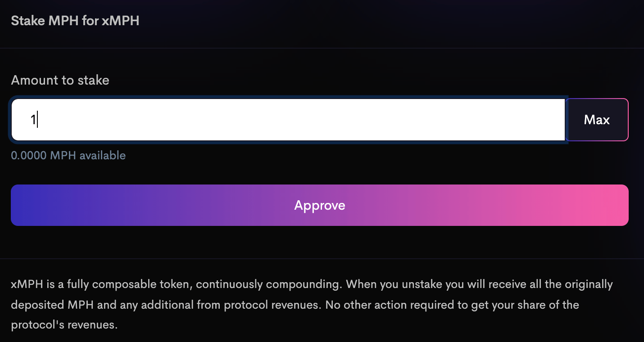The width and height of the screenshot is (644, 342).
Task: Click 'deposited MPH' in the description paragraph
Action: pyautogui.click(x=53, y=305)
